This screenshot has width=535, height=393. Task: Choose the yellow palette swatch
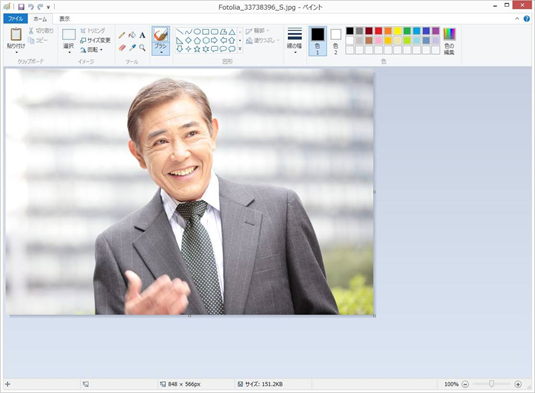[x=397, y=31]
